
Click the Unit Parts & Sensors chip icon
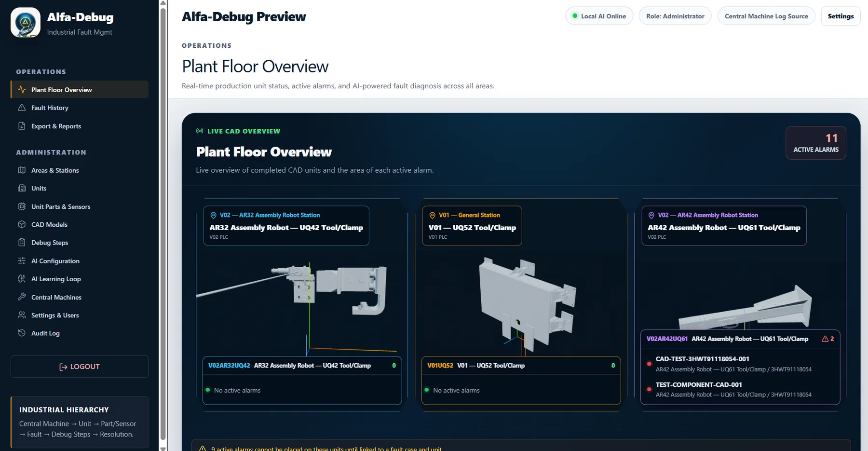pos(22,206)
